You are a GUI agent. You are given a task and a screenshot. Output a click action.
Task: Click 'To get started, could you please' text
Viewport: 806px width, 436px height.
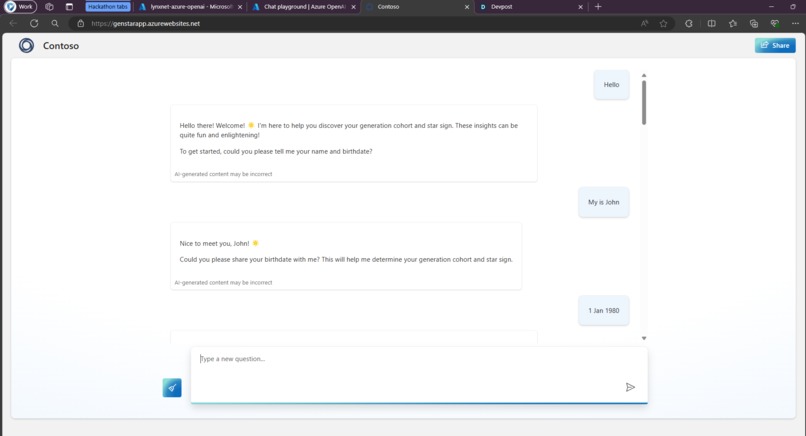click(276, 151)
